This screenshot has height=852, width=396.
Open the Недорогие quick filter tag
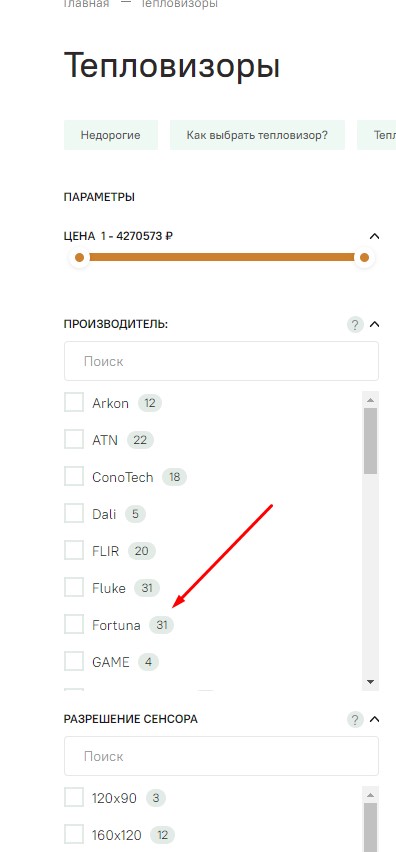[111, 135]
